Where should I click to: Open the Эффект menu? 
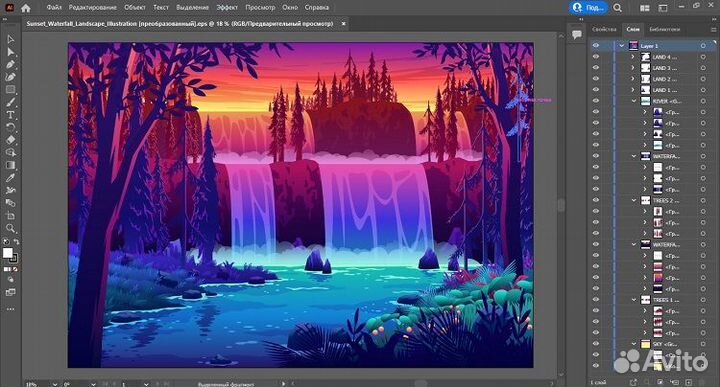coord(227,7)
